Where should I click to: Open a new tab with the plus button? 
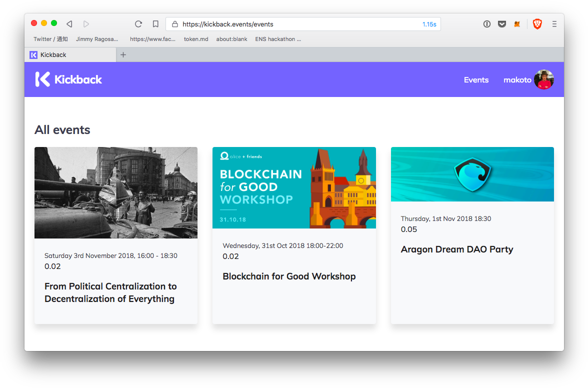pyautogui.click(x=123, y=55)
